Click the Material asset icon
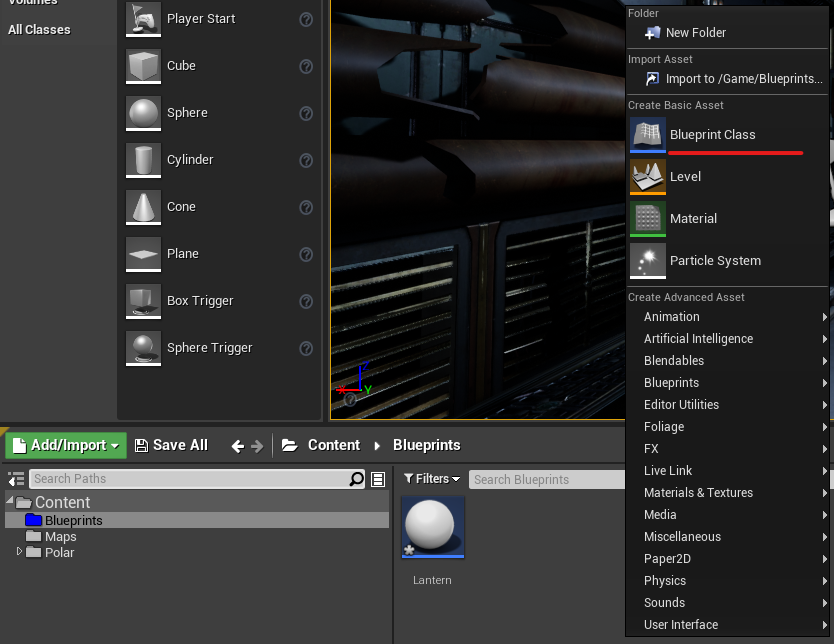The width and height of the screenshot is (834, 644). pyautogui.click(x=648, y=219)
